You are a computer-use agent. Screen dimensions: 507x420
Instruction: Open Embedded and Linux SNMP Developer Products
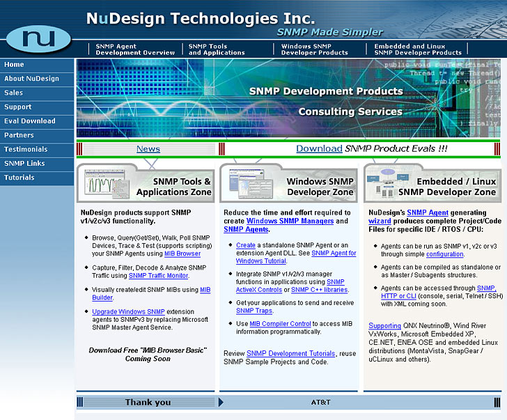click(x=418, y=49)
